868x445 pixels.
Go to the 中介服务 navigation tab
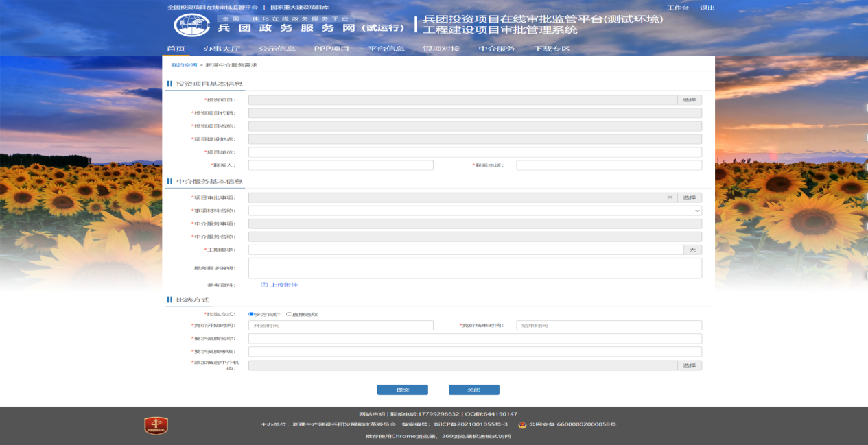click(x=496, y=49)
